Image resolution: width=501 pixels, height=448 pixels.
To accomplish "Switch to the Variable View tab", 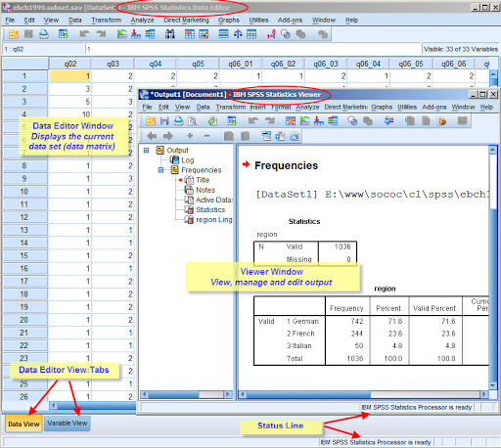I will click(68, 424).
